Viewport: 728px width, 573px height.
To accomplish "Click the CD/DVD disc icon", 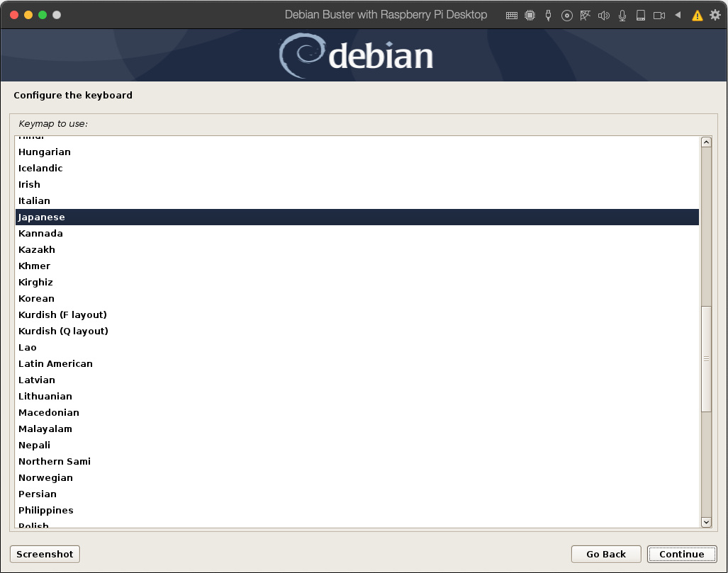I will coord(566,16).
